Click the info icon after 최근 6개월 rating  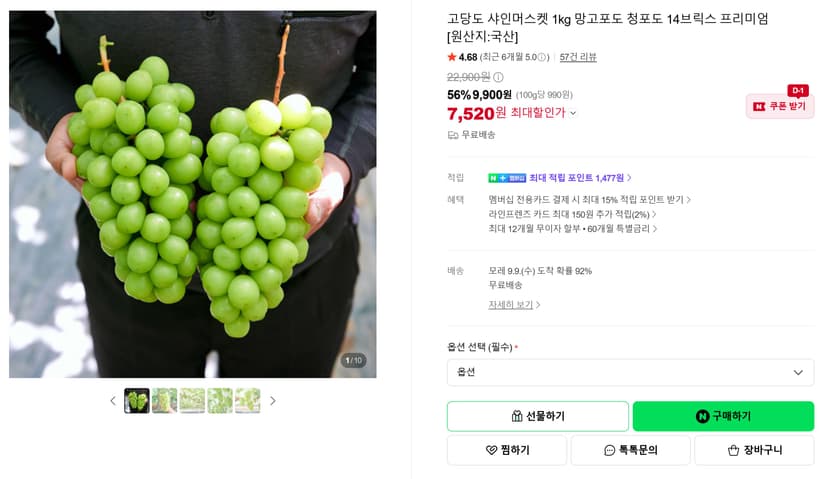pos(542,57)
